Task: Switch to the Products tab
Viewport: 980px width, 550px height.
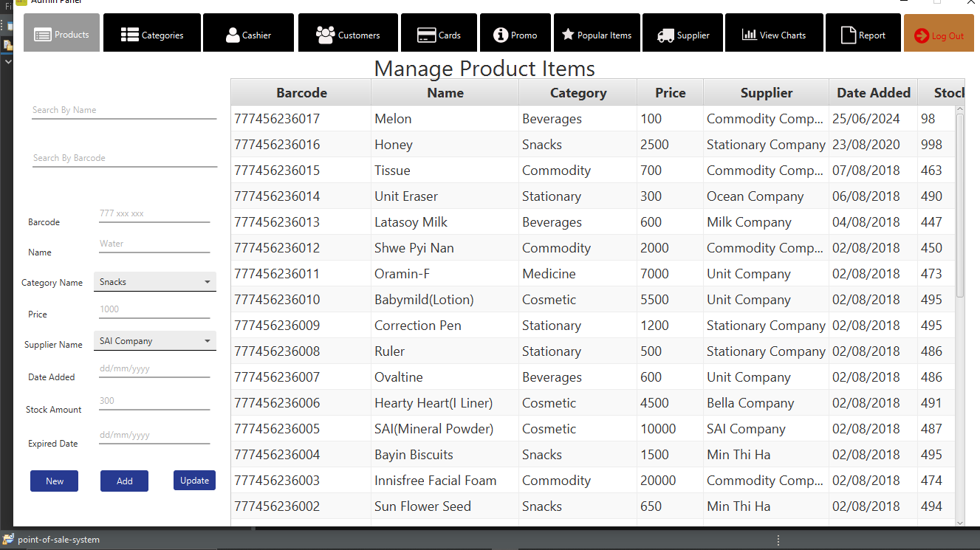Action: pyautogui.click(x=61, y=34)
